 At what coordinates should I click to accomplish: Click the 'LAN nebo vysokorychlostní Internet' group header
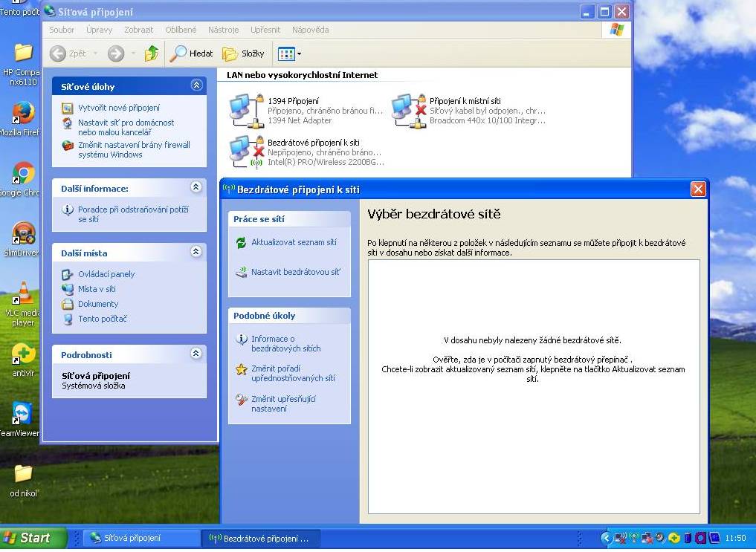pyautogui.click(x=303, y=75)
